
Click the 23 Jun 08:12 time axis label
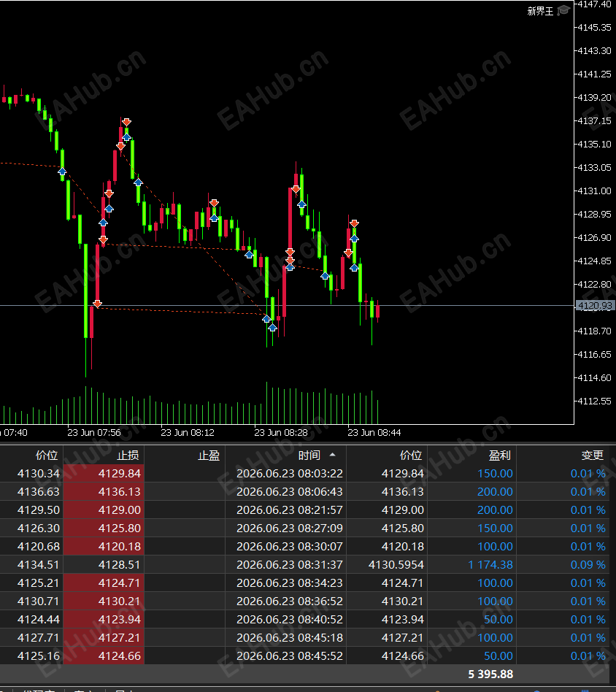click(x=188, y=432)
